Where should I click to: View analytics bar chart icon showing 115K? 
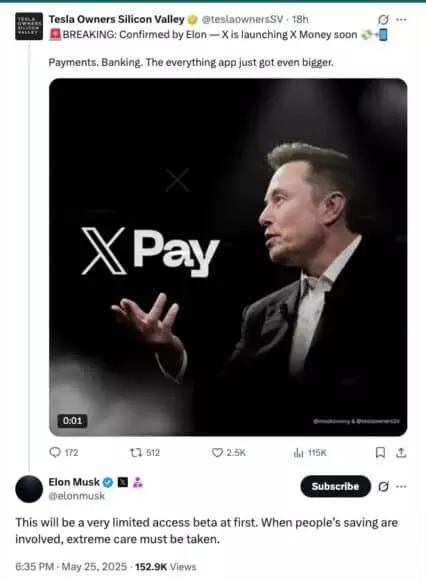(298, 452)
